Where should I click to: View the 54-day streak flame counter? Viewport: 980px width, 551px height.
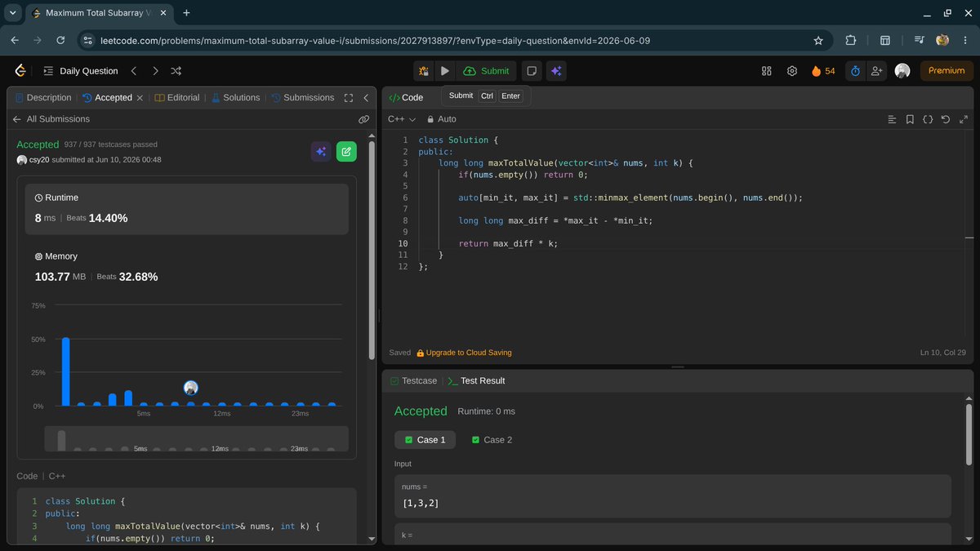point(823,71)
